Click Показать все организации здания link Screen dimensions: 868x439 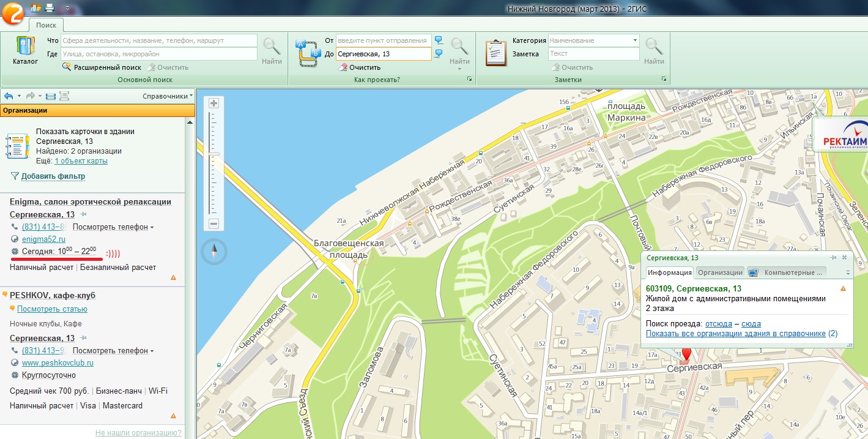point(736,334)
